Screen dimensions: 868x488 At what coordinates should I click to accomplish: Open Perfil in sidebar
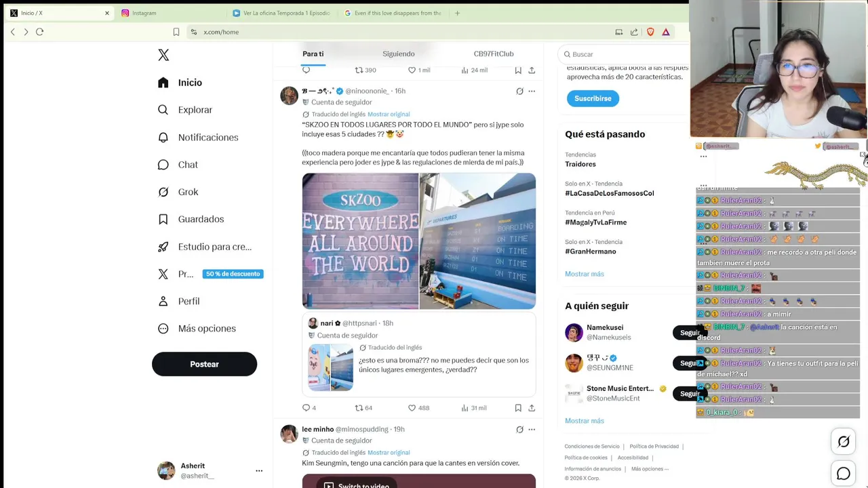click(x=179, y=301)
